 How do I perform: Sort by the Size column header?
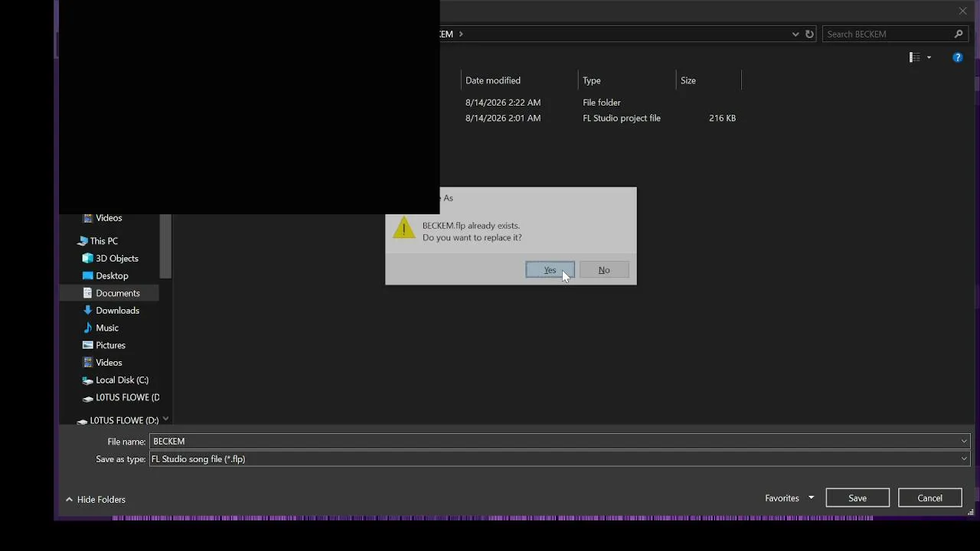(x=688, y=80)
